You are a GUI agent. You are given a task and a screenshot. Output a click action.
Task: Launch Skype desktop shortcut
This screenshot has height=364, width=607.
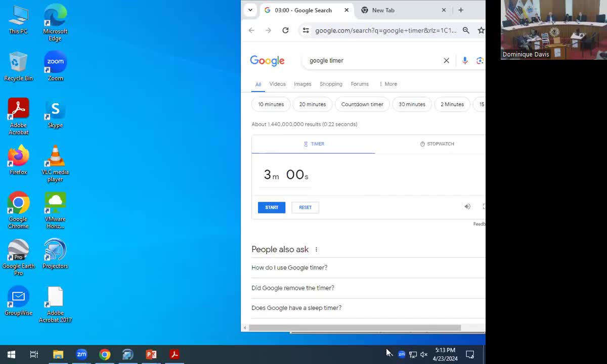pos(55,114)
